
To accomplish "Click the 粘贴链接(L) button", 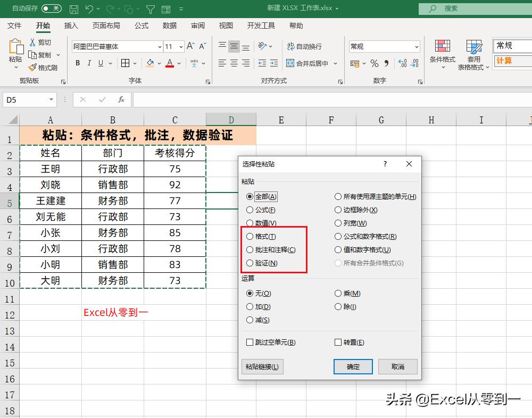I will tap(262, 366).
